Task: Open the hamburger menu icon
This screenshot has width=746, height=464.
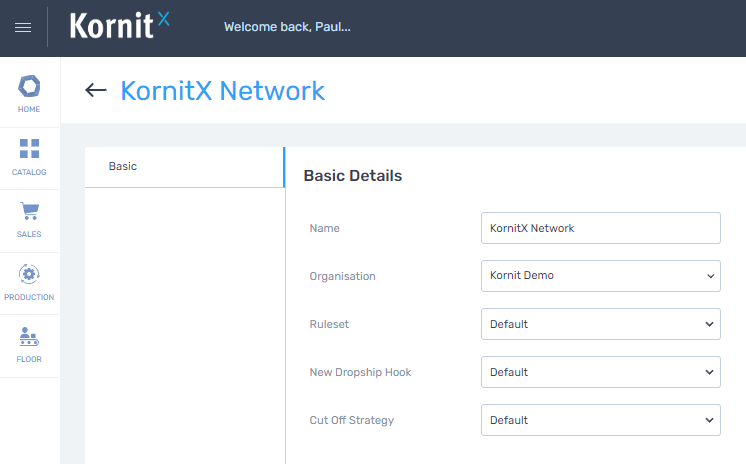Action: [x=23, y=28]
